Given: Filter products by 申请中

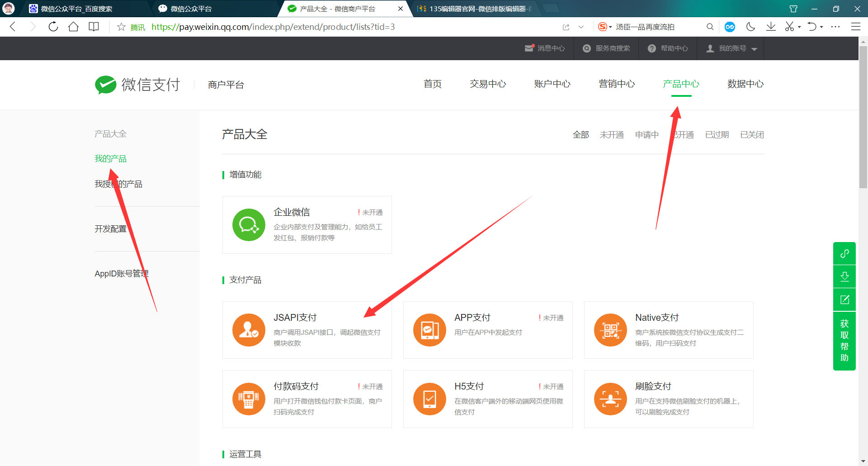Looking at the screenshot, I should (x=647, y=135).
